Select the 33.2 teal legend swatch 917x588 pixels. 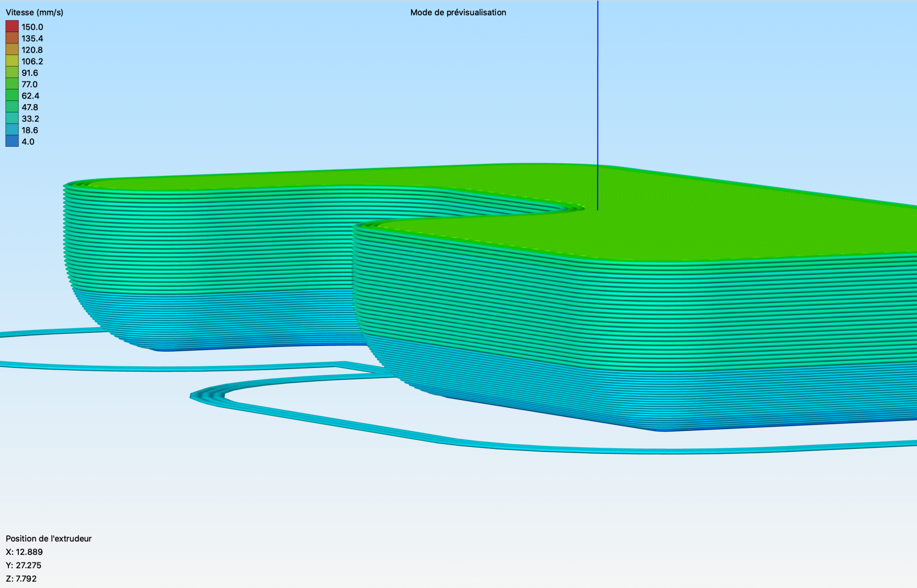click(x=12, y=119)
